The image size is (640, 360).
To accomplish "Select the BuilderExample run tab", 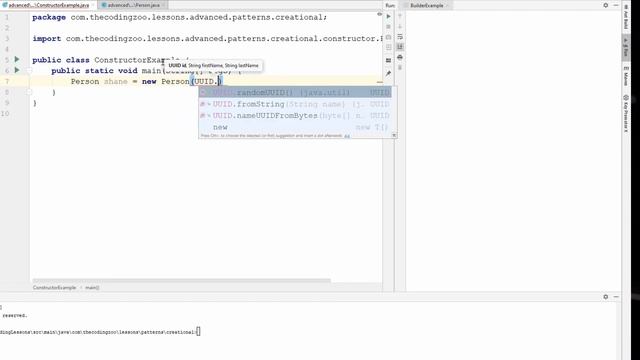I will tap(426, 5).
